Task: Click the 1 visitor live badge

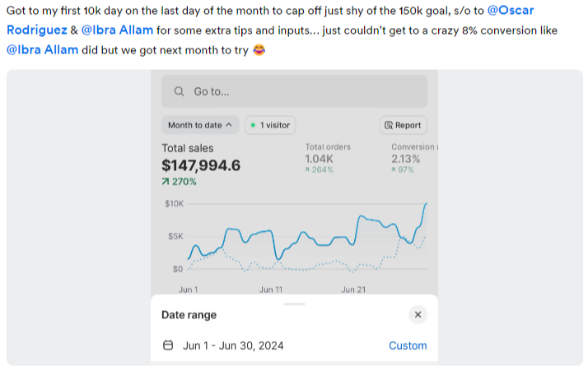Action: click(x=270, y=125)
